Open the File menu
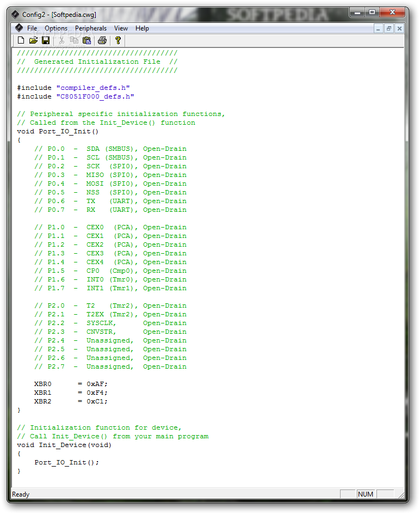420x514 pixels. (x=32, y=28)
